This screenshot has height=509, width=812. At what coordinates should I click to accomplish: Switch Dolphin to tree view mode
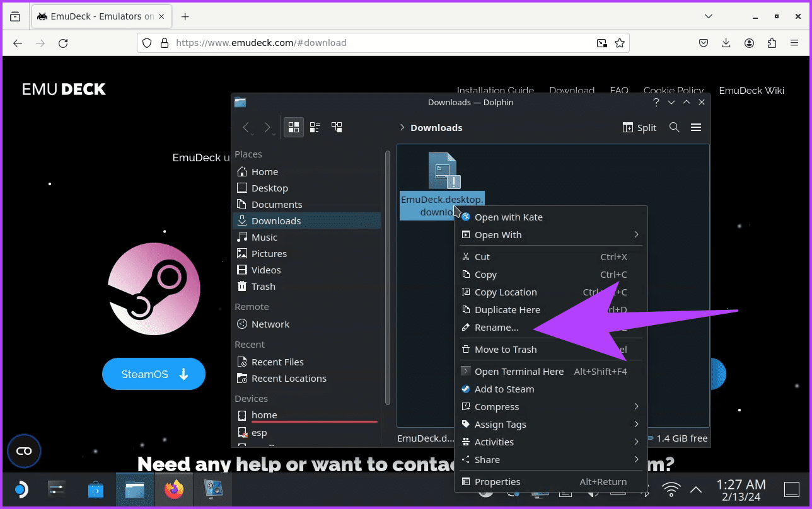pos(336,127)
